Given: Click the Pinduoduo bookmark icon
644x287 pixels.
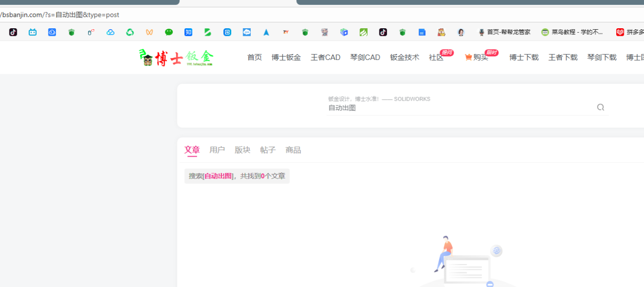Looking at the screenshot, I should point(620,32).
